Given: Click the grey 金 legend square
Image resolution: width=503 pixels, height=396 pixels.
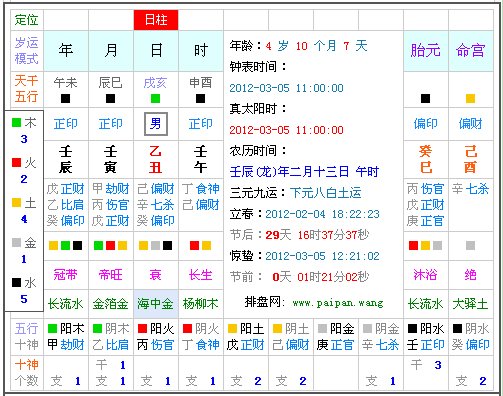Looking at the screenshot, I should pyautogui.click(x=16, y=242).
